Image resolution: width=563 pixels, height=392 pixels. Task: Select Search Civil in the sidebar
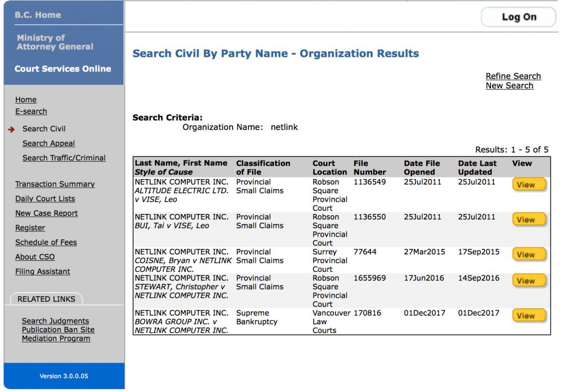(44, 128)
